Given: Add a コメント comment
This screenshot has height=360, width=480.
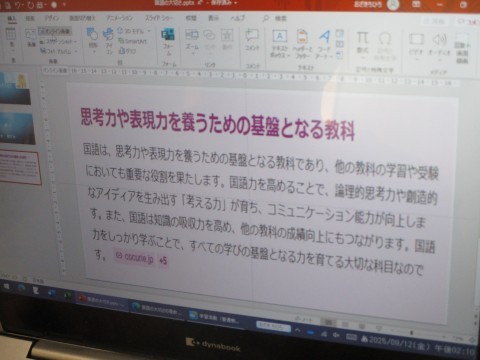Looking at the screenshot, I should point(252,40).
